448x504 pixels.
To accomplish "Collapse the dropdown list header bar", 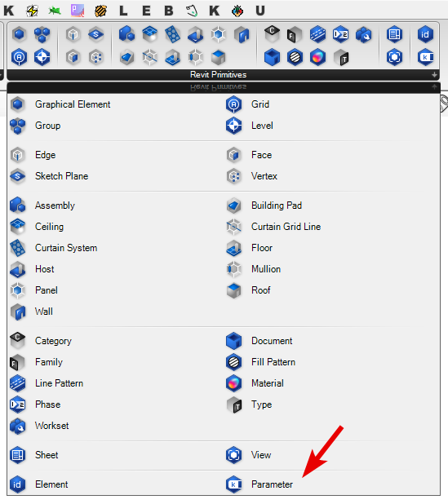I will tap(224, 87).
